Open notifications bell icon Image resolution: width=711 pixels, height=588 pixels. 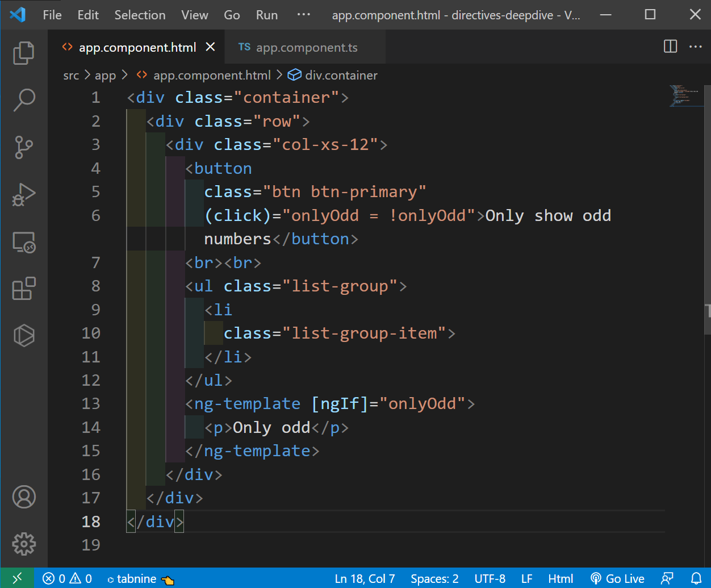point(696,579)
